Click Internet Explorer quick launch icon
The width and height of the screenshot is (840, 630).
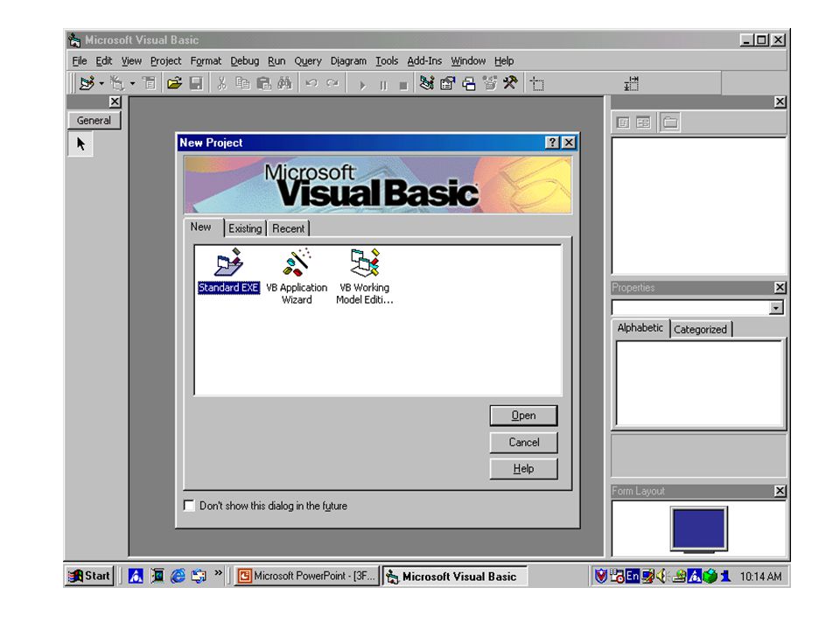click(x=178, y=576)
